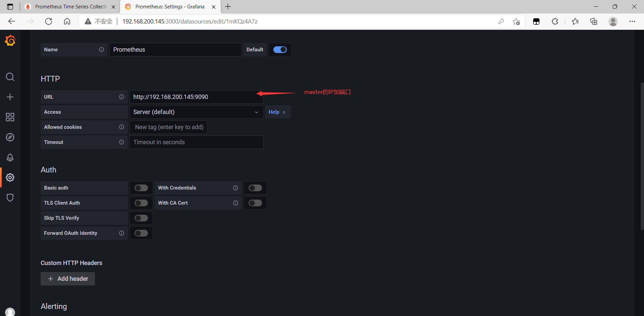644x316 pixels.
Task: Enable the With CA Cert switch
Action: pyautogui.click(x=255, y=203)
